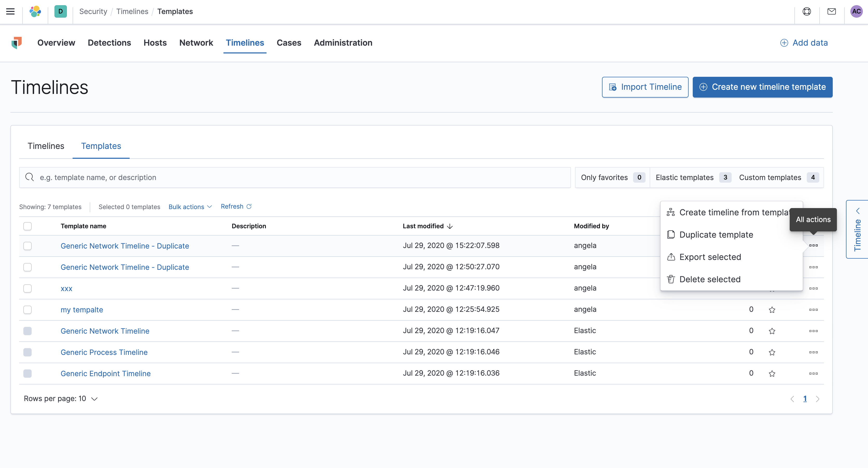Favorite the Generic Process Timeline star
Viewport: 868px width, 468px height.
tap(772, 352)
